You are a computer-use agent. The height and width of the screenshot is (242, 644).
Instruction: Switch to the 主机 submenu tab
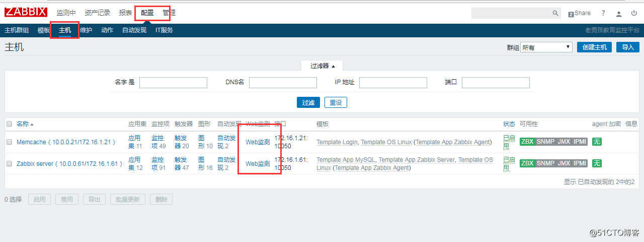pyautogui.click(x=65, y=30)
